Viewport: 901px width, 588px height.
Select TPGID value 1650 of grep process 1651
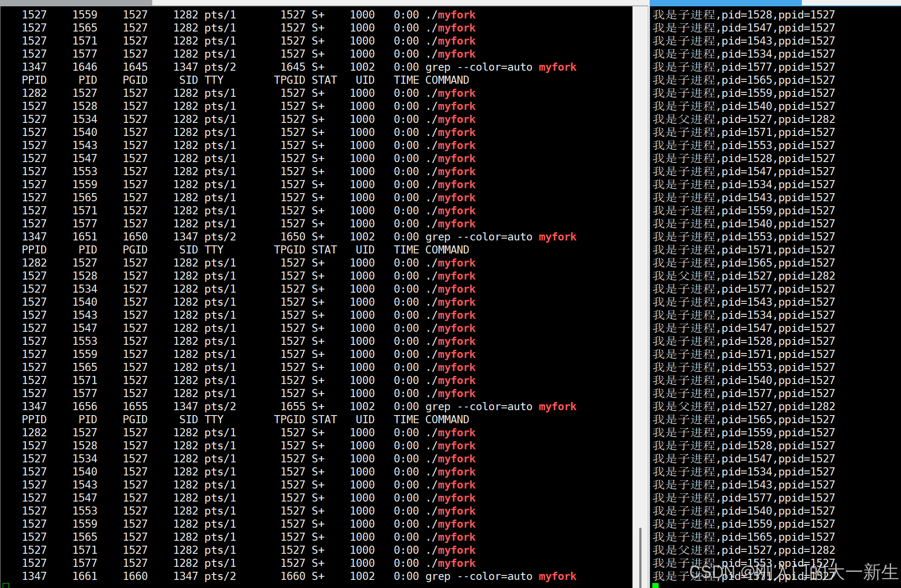(293, 237)
